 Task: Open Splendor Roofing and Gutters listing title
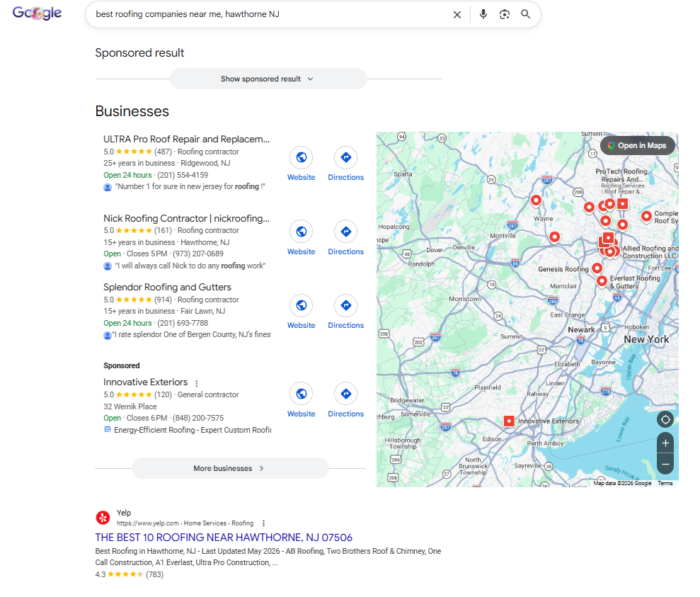pyautogui.click(x=168, y=287)
